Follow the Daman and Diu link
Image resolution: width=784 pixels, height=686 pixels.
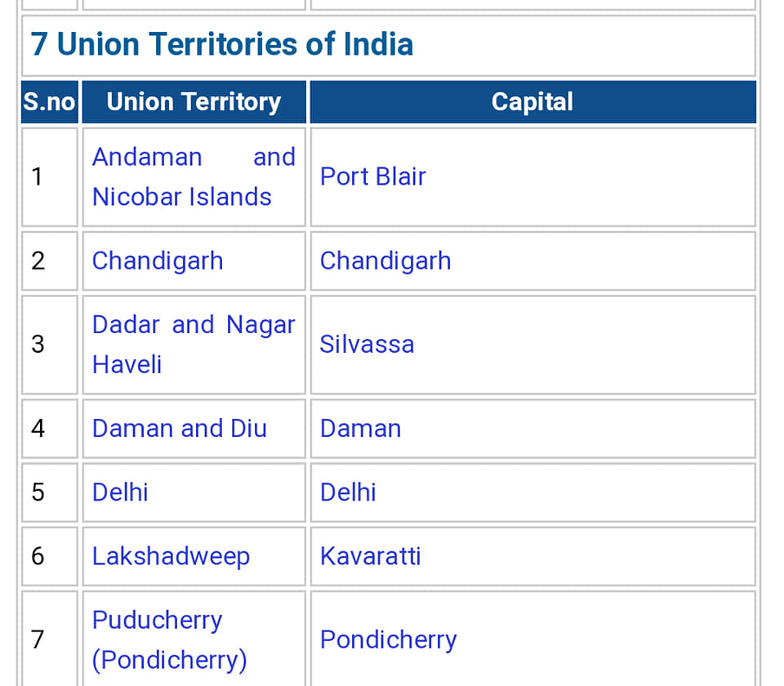point(180,429)
